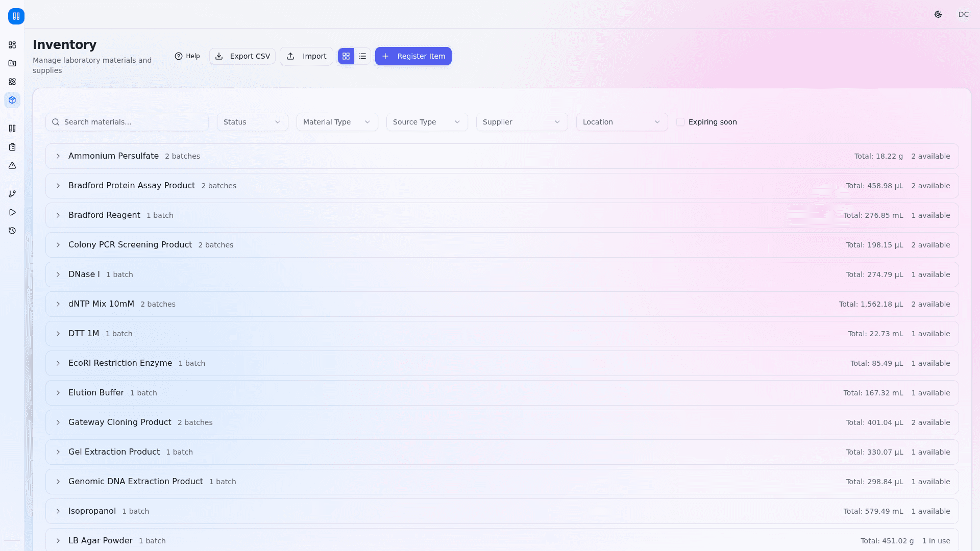Click the folder icon in sidebar

12,63
